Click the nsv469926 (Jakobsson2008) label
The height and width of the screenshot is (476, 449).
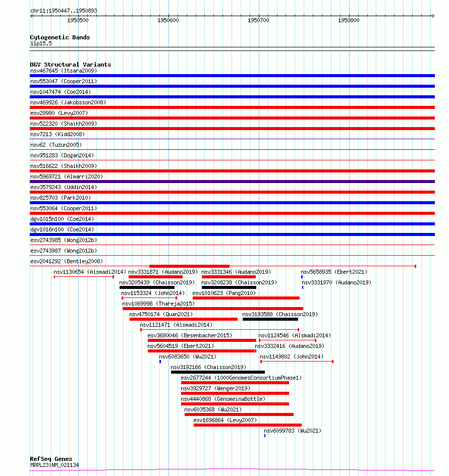pos(68,102)
